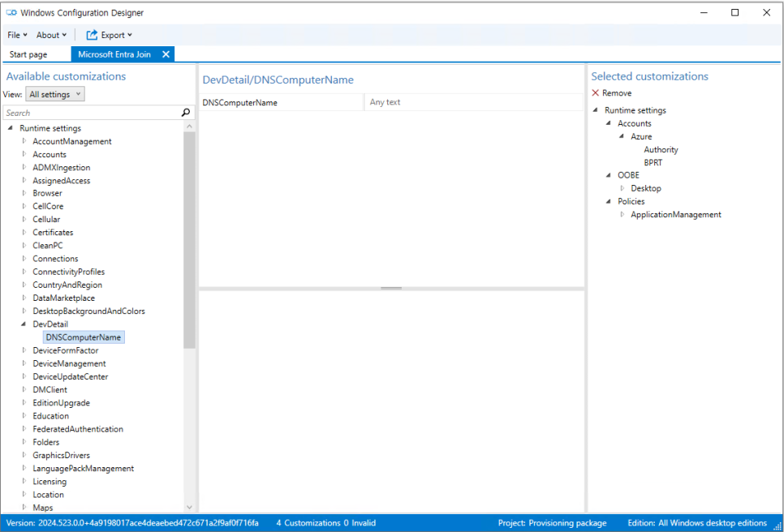Open the Export dropdown menu

pyautogui.click(x=117, y=35)
